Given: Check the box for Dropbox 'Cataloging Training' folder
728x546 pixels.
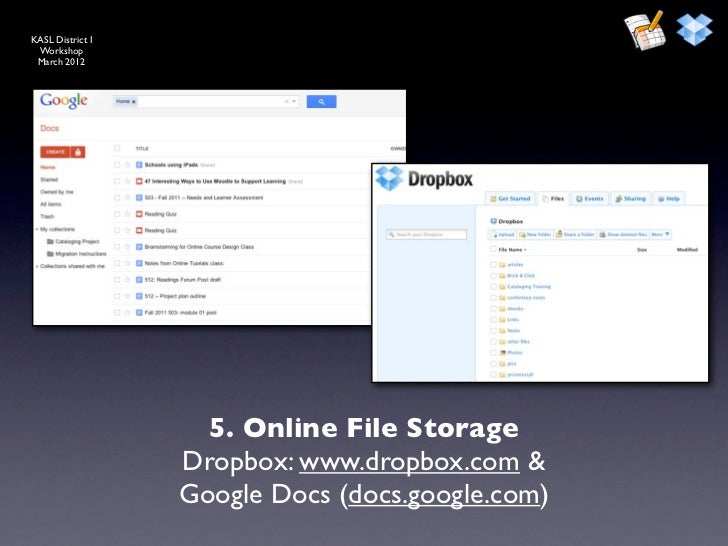Looking at the screenshot, I should point(493,286).
